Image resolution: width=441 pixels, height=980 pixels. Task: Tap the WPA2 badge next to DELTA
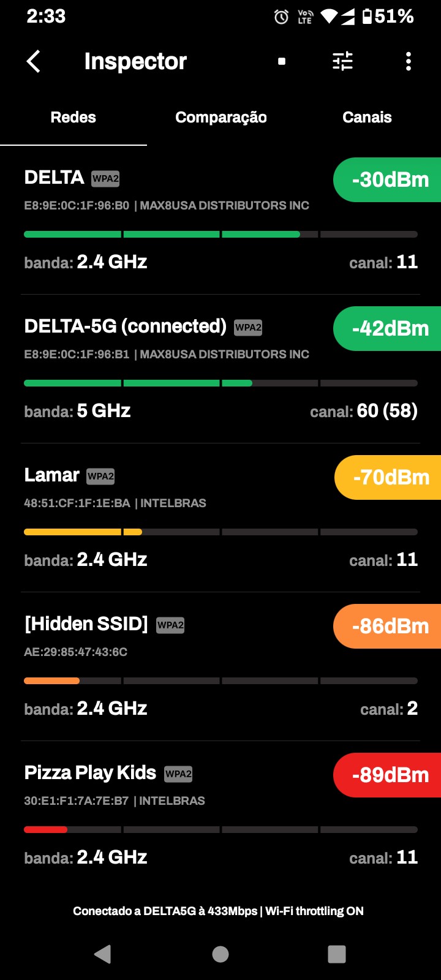tap(105, 179)
